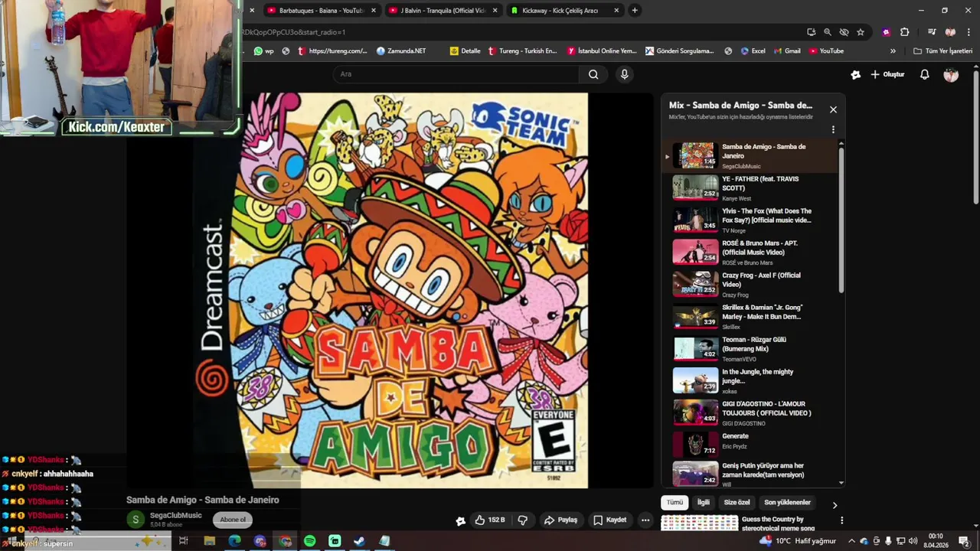Open more actions ellipsis beside Kaydet
The image size is (980, 551).
[645, 520]
